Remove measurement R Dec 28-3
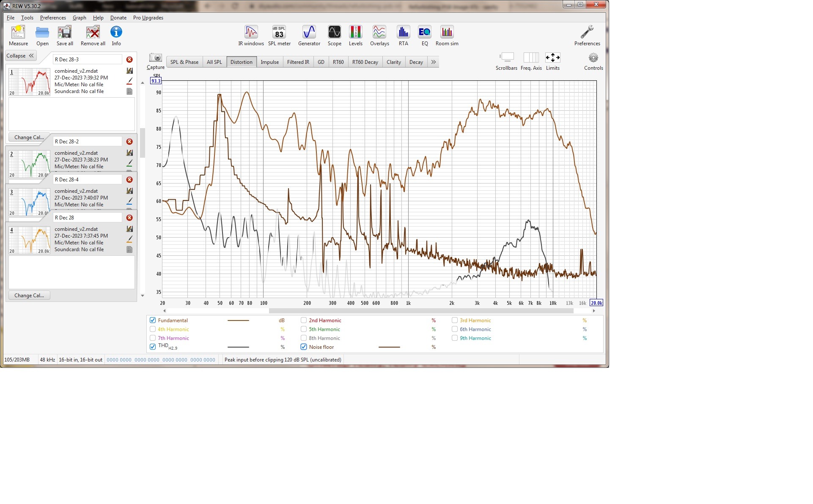This screenshot has height=504, width=813. 129,60
